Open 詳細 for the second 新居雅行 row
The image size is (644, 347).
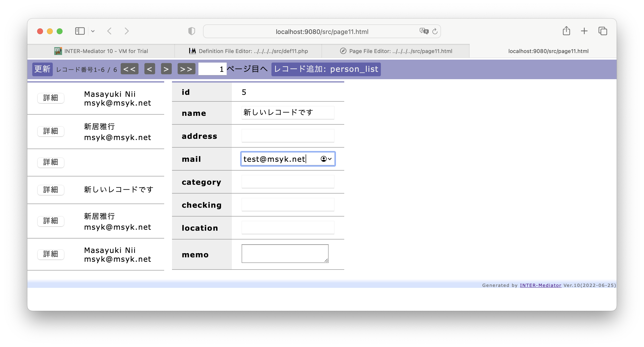[x=51, y=221]
